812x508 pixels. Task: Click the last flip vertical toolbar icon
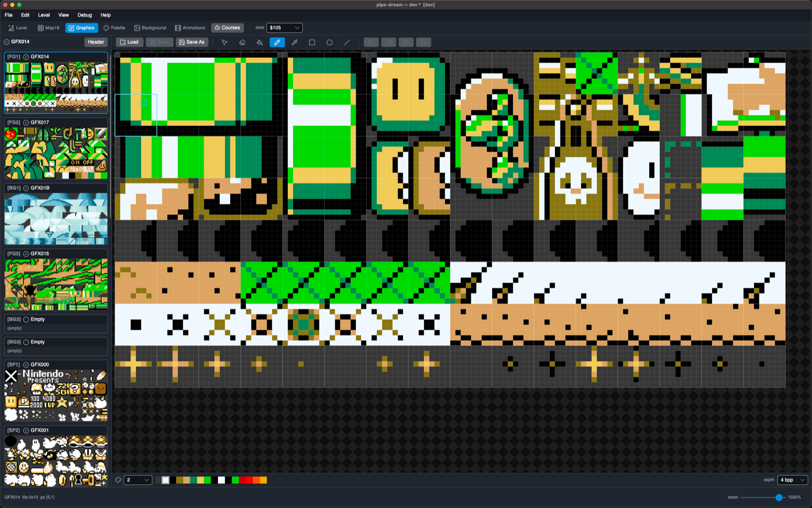coord(423,42)
